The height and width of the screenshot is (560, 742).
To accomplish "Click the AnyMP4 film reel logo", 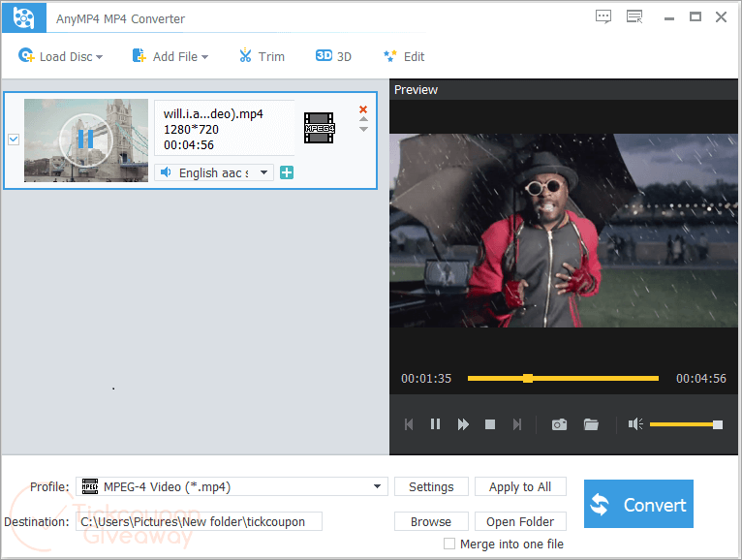I will tap(23, 18).
